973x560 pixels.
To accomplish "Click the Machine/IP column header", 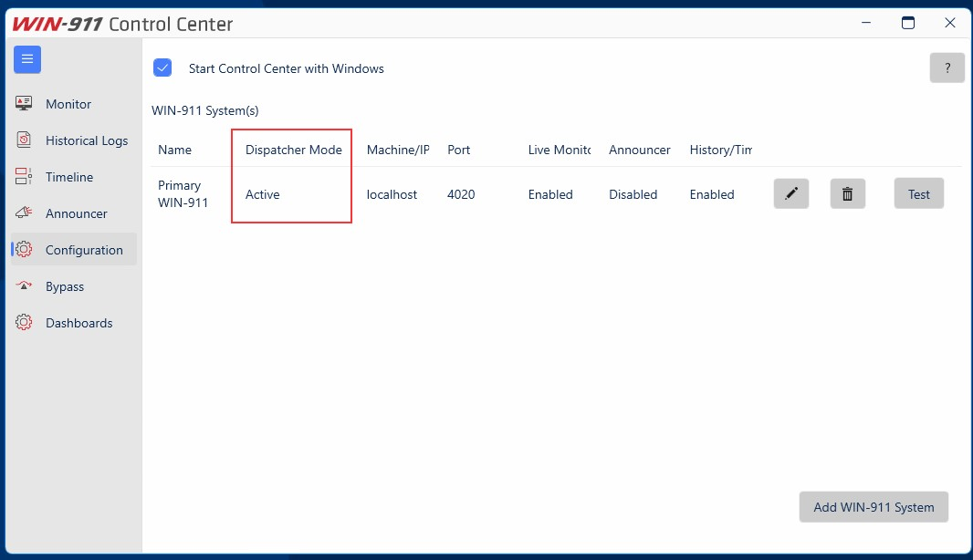I will pos(398,150).
